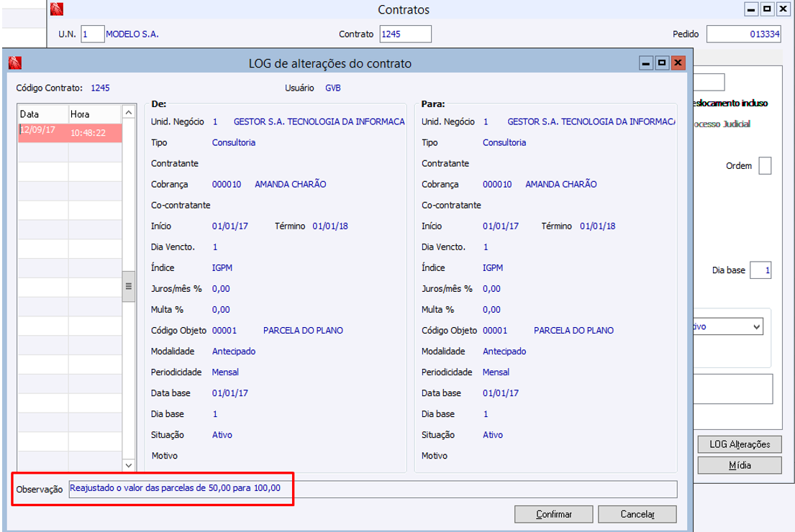Click the red app icon in Contratos title bar

coord(57,9)
